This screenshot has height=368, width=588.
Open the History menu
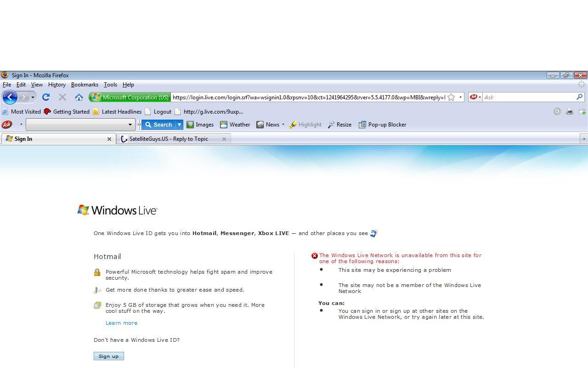click(57, 85)
